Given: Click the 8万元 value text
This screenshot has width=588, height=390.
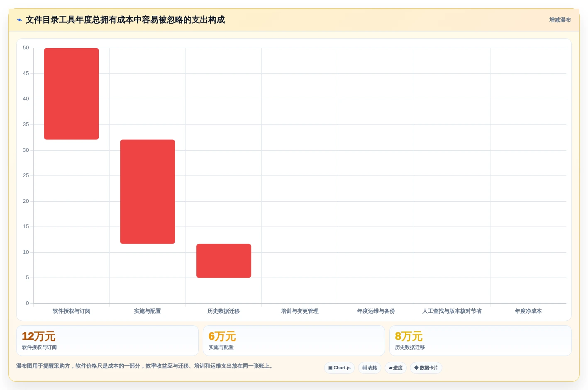Looking at the screenshot, I should pos(409,336).
